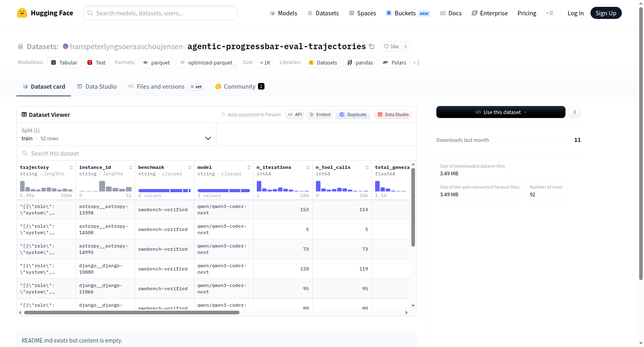Open Models in the top navigation

pos(283,13)
